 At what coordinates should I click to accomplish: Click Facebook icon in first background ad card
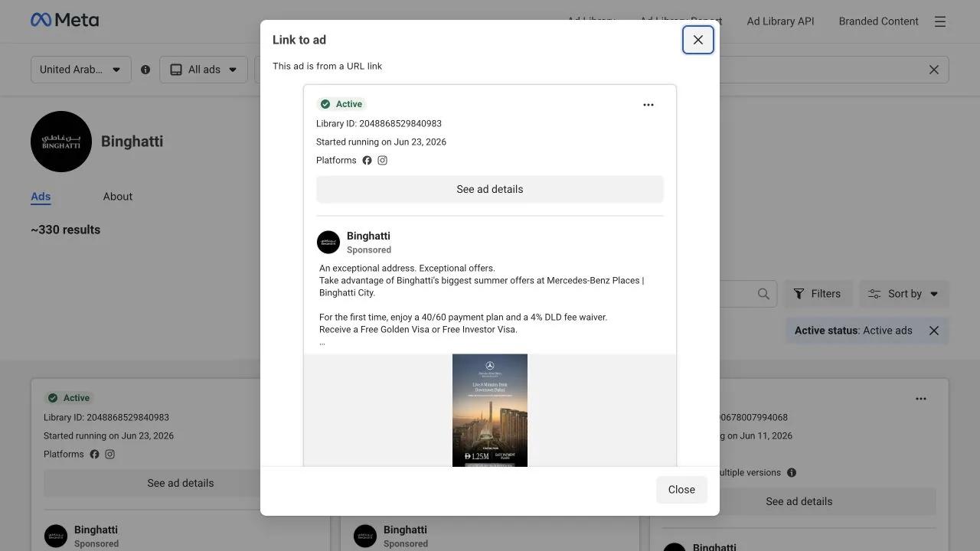[94, 455]
